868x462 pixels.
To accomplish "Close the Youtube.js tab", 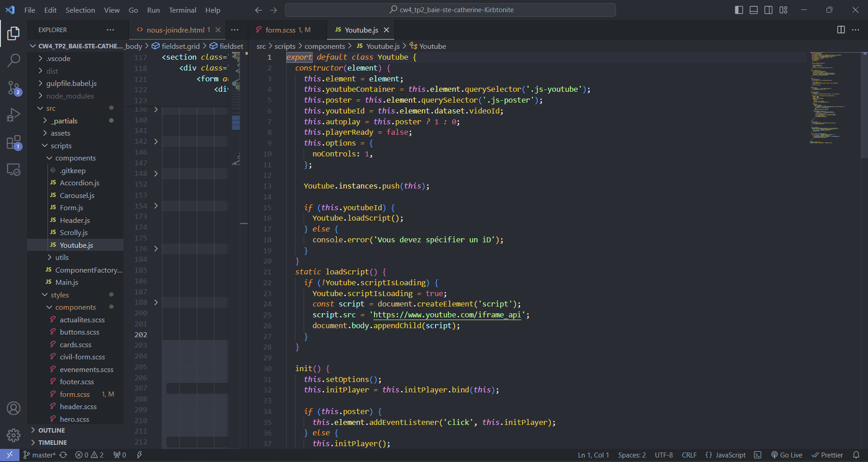I will [x=386, y=30].
